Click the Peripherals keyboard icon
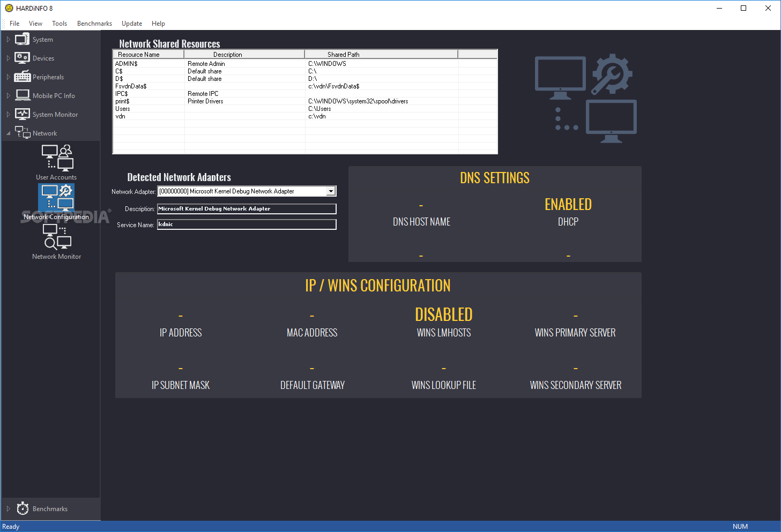This screenshot has width=781, height=532. (23, 77)
